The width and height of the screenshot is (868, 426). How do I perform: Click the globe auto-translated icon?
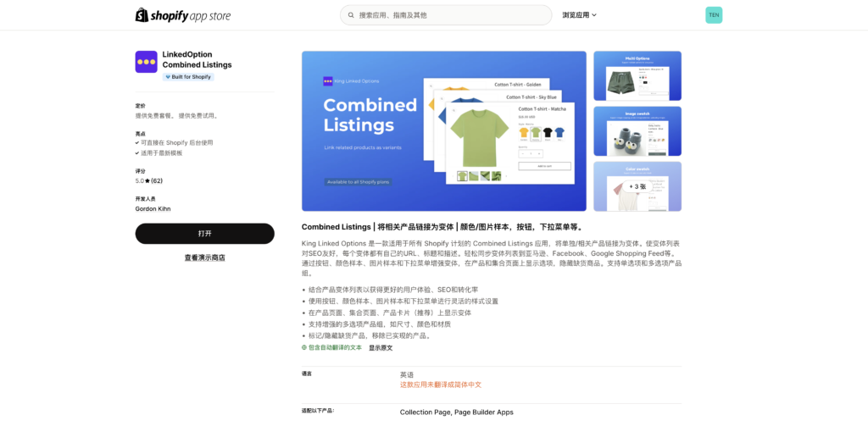tap(304, 347)
